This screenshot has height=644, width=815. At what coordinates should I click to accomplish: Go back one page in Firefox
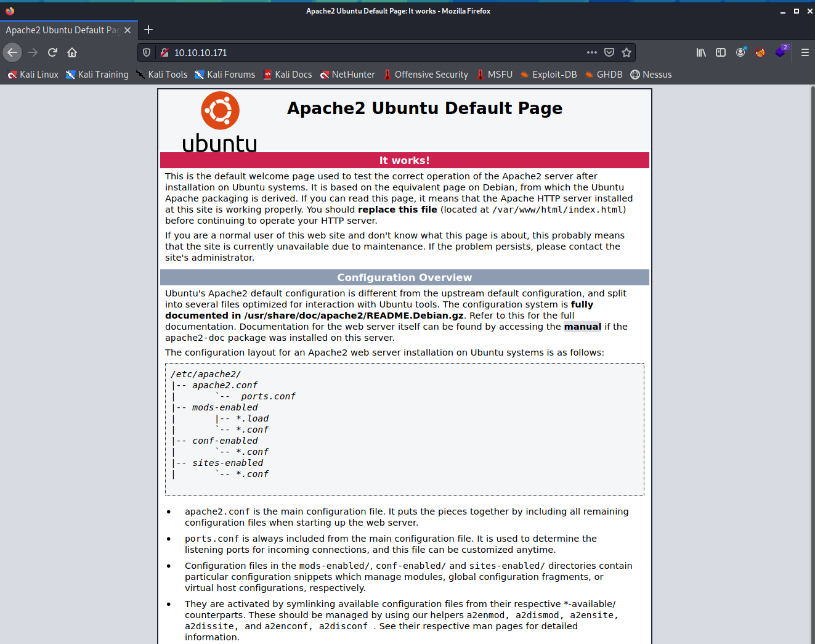pyautogui.click(x=12, y=52)
